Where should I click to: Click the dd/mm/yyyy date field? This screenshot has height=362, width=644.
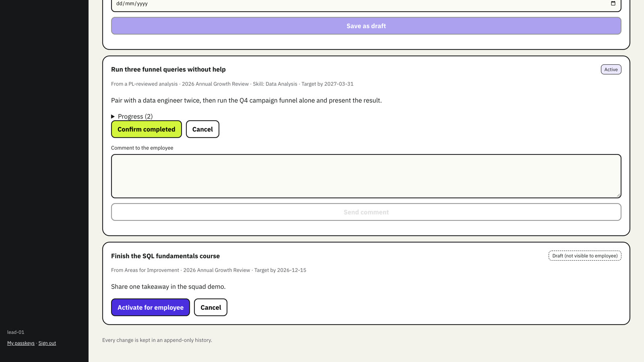point(366,4)
